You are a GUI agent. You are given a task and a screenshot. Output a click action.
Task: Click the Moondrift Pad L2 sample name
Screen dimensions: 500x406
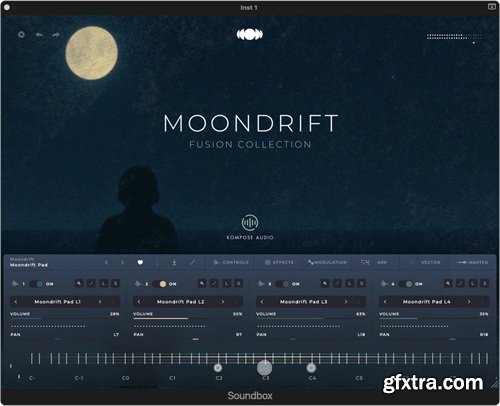click(x=181, y=302)
